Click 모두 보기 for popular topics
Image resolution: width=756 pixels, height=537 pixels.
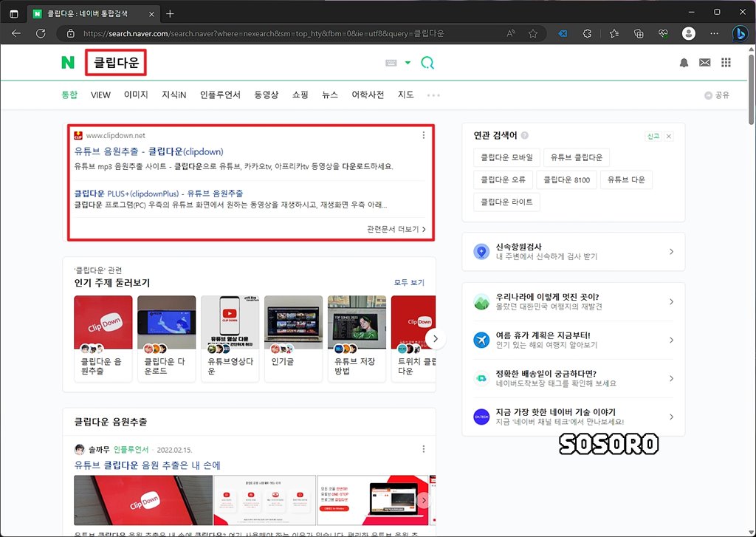409,282
